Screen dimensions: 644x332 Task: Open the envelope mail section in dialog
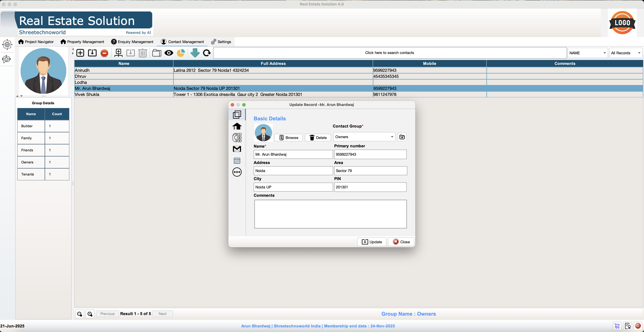point(237,149)
